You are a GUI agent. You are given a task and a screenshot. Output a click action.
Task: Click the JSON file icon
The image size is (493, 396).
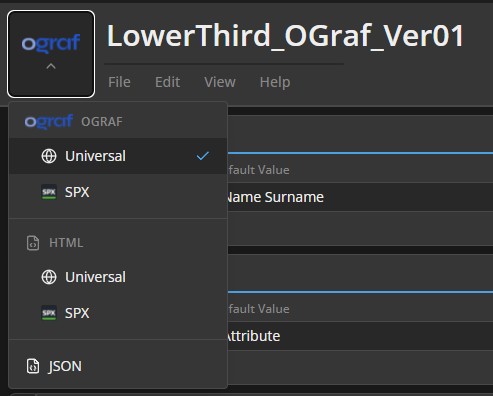[x=33, y=366]
